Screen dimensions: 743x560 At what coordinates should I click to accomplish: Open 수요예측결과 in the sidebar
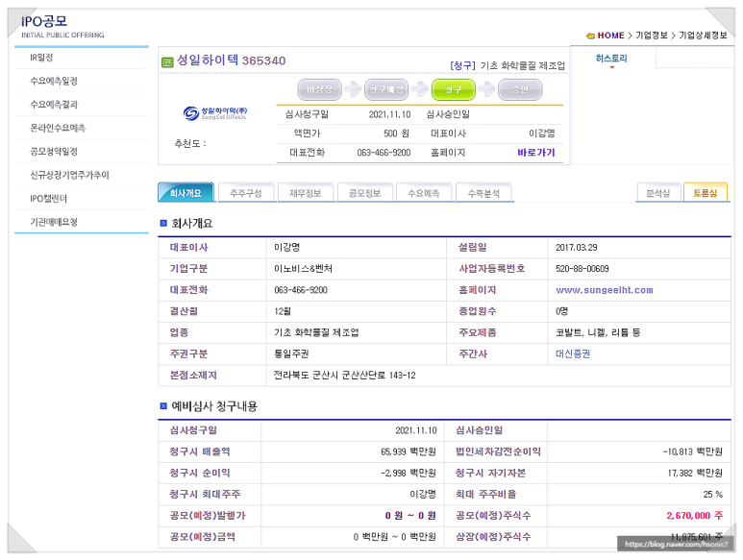pyautogui.click(x=54, y=105)
